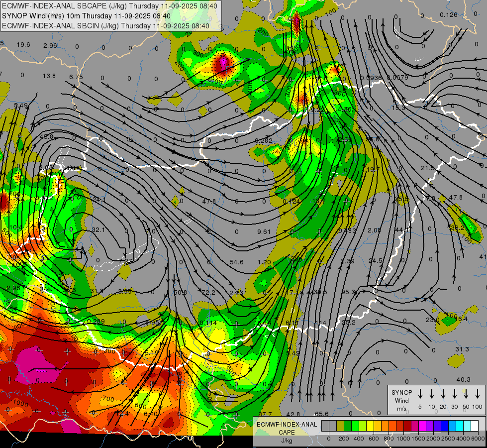Click the 72.2 value on the map
The image size is (487, 448).
tap(208, 292)
